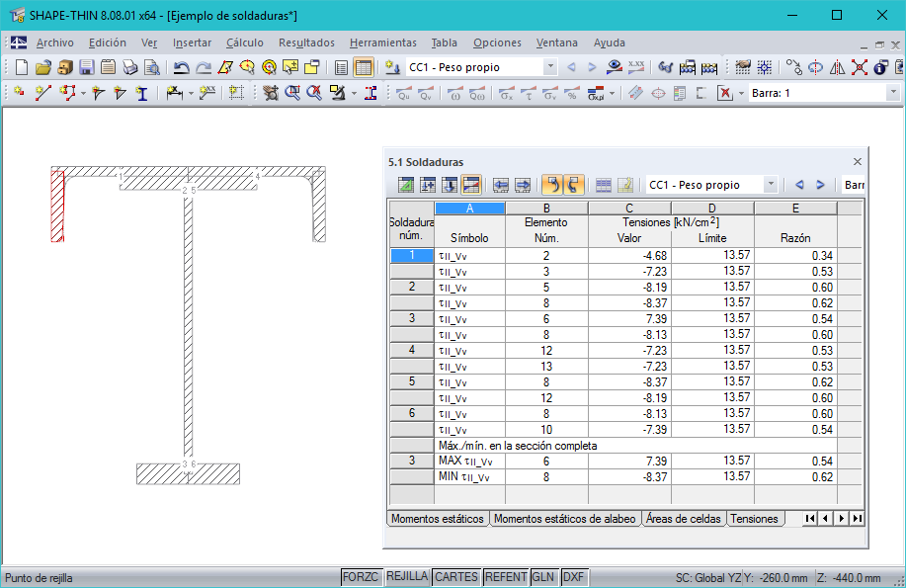
Task: Expand dropdown arrow beside the sigma x,pl icon
Action: coord(612,93)
